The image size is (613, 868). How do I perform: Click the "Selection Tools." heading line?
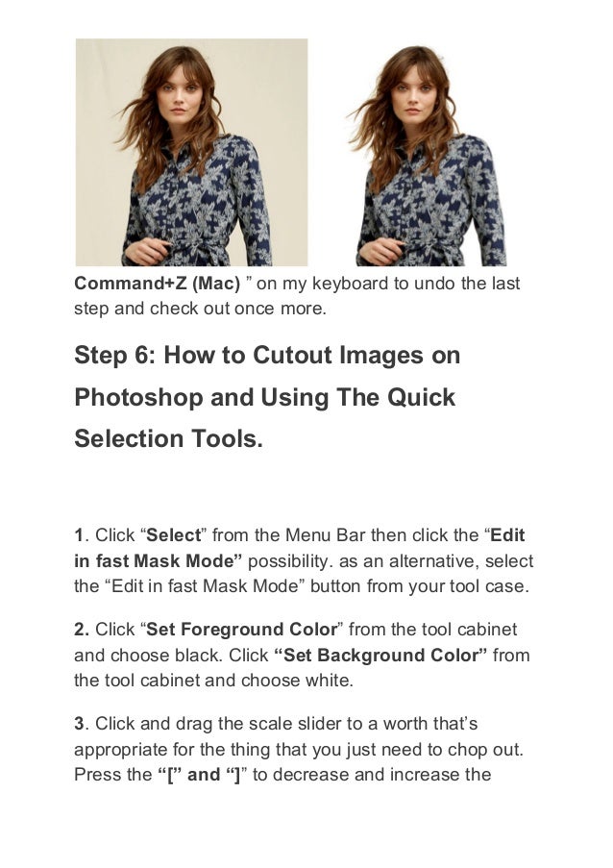[x=169, y=438]
